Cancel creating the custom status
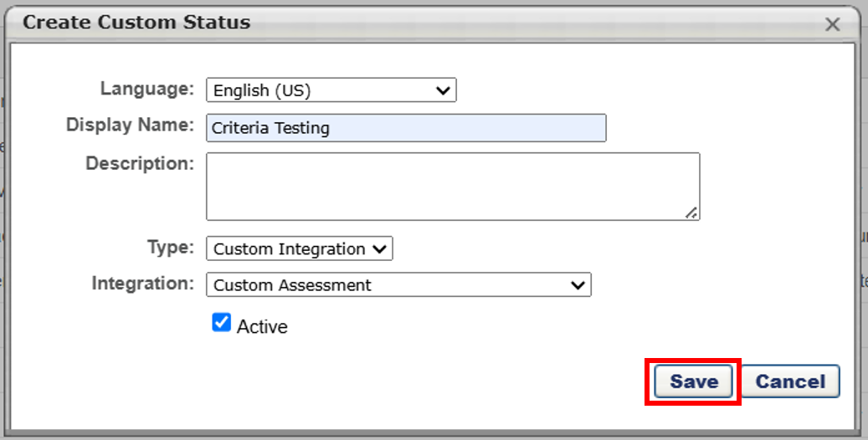 click(790, 381)
